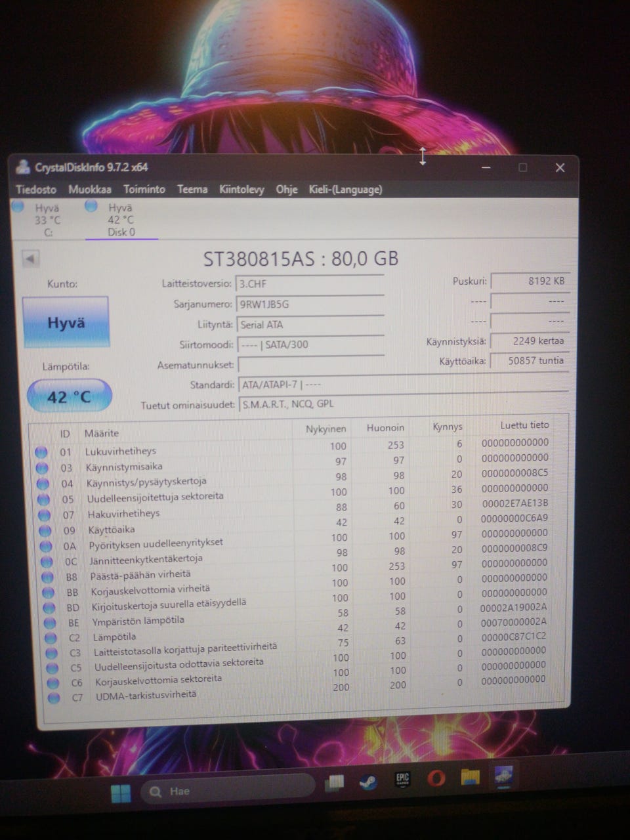Click the Laitteistoversio field 3.CHF
The image size is (630, 840).
pos(310,284)
